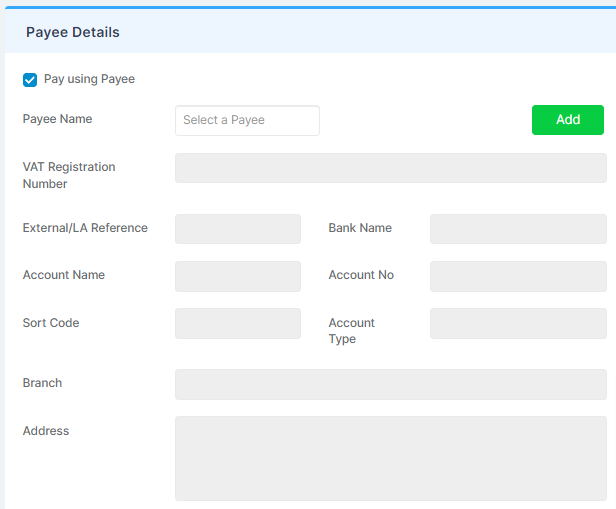Open the Select a Payee dropdown
This screenshot has height=509, width=616.
247,120
